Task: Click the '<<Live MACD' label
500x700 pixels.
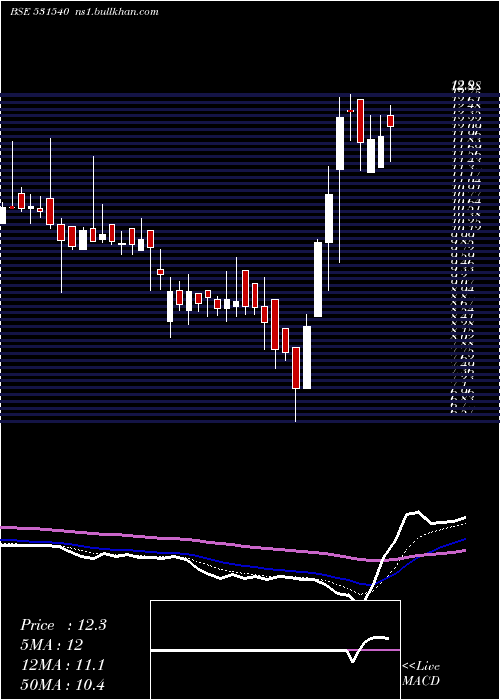Action: pyautogui.click(x=421, y=673)
